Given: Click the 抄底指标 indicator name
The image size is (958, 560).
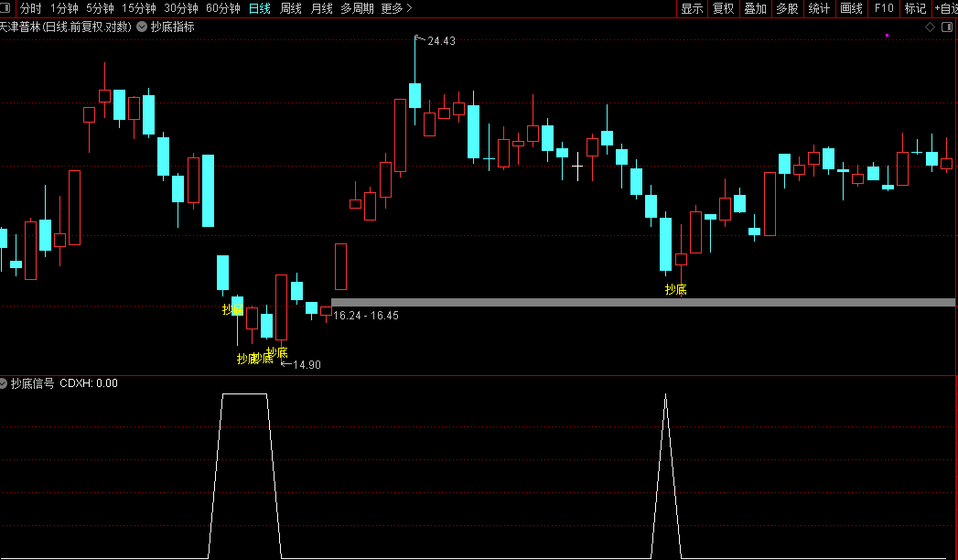Looking at the screenshot, I should click(x=173, y=27).
